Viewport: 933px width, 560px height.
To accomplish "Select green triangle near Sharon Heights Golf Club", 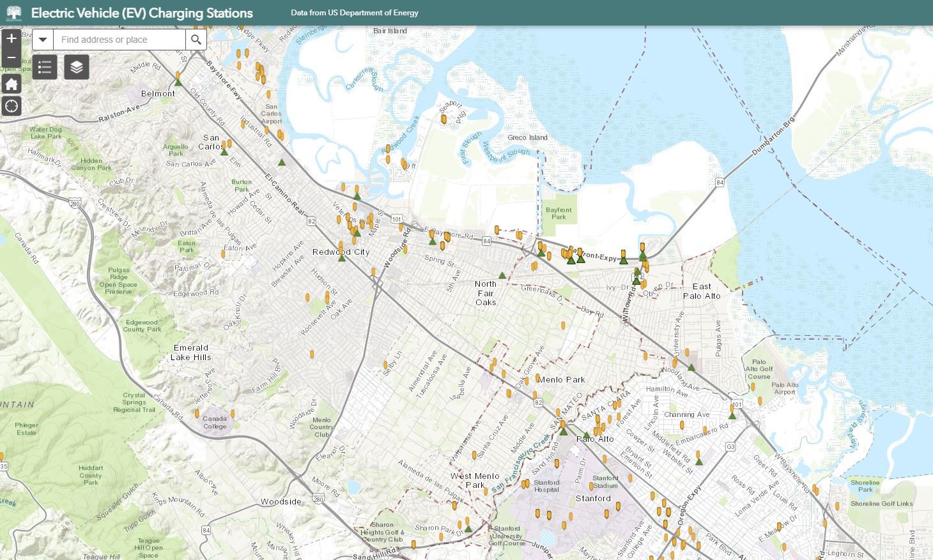I will coord(468,528).
